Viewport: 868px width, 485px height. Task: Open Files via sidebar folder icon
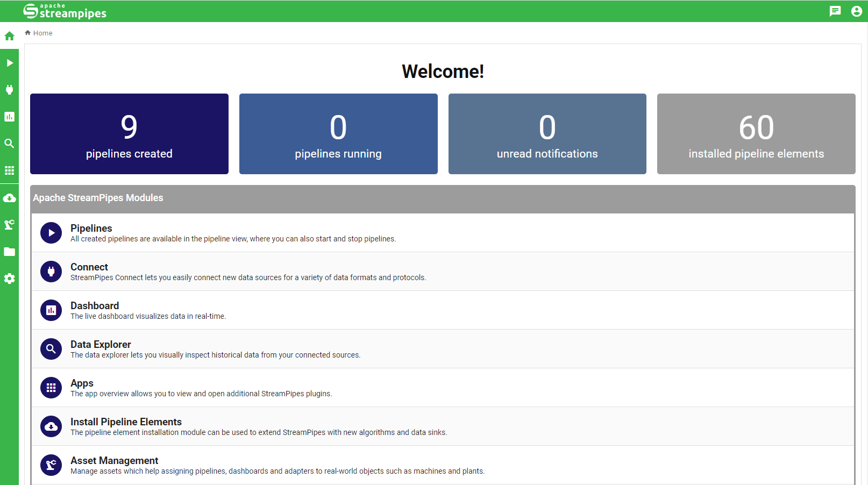click(x=9, y=252)
